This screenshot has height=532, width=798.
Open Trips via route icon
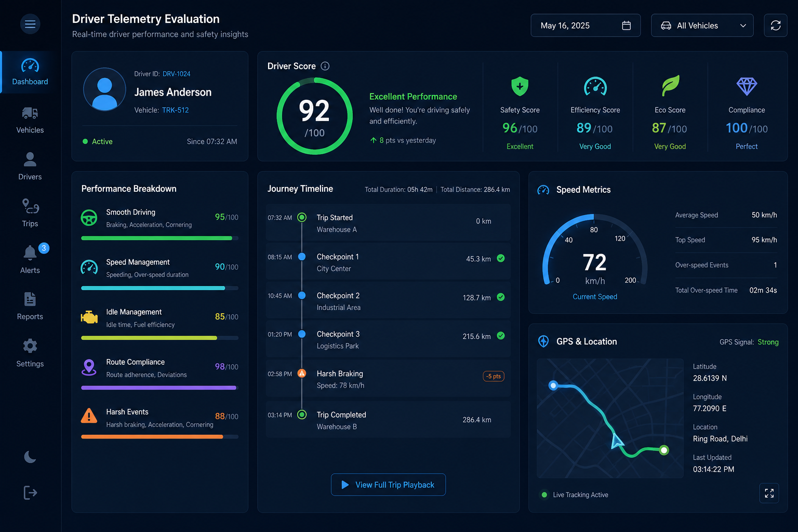point(30,206)
